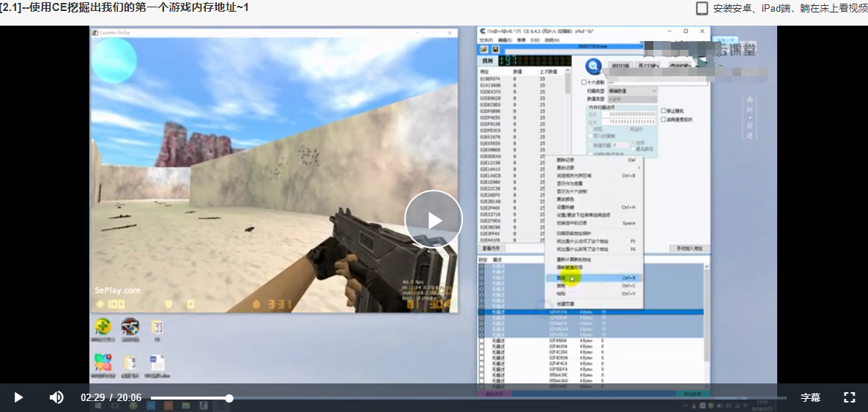Play the video from the control bar
This screenshot has width=868, height=412.
18,397
